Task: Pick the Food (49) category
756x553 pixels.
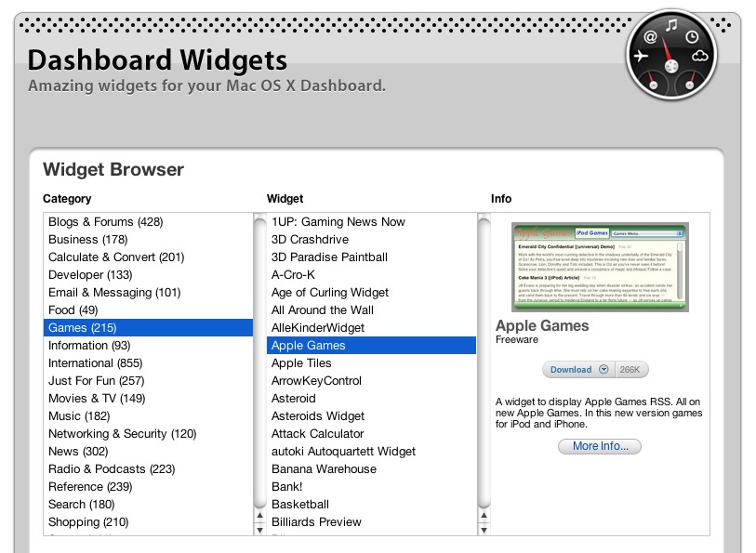Action: click(148, 310)
